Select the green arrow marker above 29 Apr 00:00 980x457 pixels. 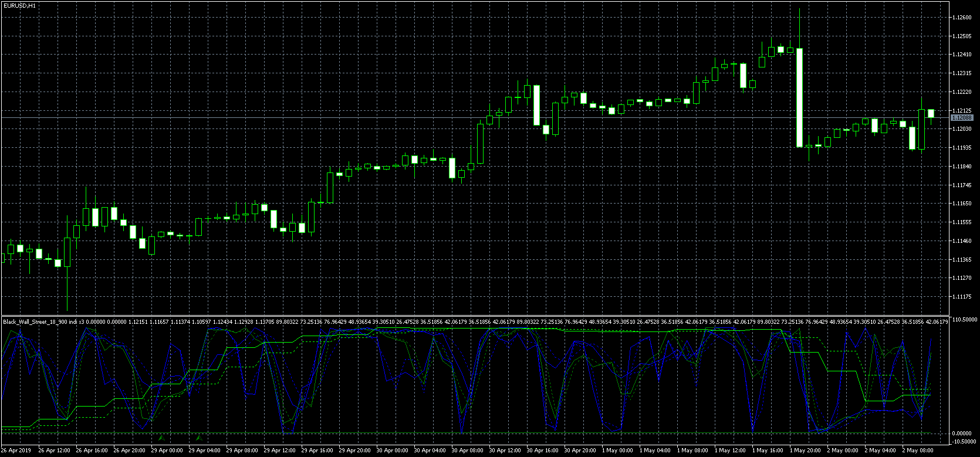pos(161,438)
